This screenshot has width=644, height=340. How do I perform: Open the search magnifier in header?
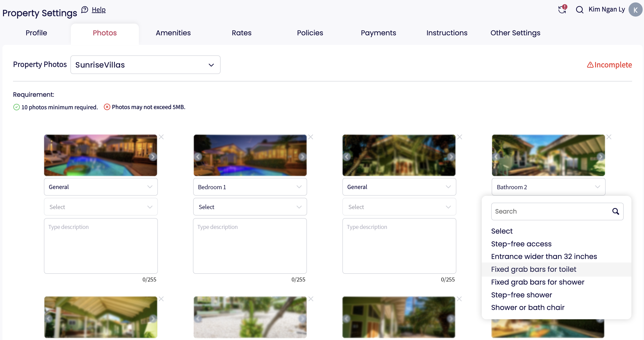[580, 10]
